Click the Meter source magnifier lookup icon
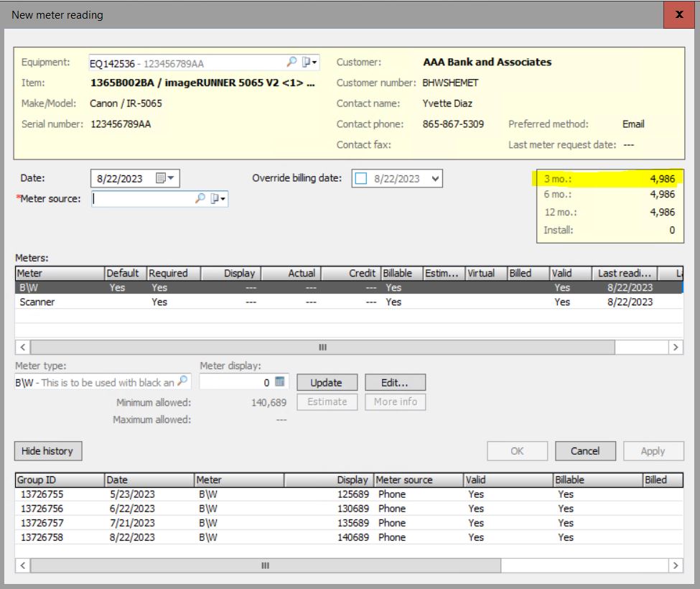700x589 pixels. (x=200, y=198)
